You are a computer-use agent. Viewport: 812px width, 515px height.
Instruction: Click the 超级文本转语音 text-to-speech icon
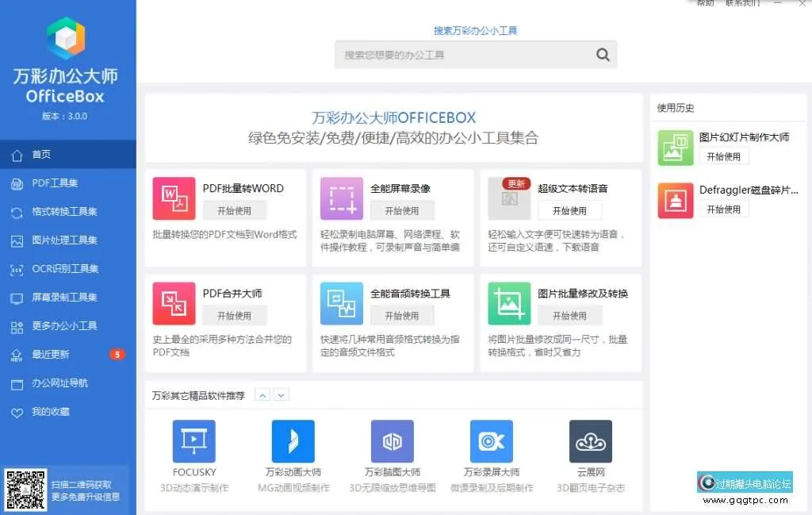tap(509, 198)
